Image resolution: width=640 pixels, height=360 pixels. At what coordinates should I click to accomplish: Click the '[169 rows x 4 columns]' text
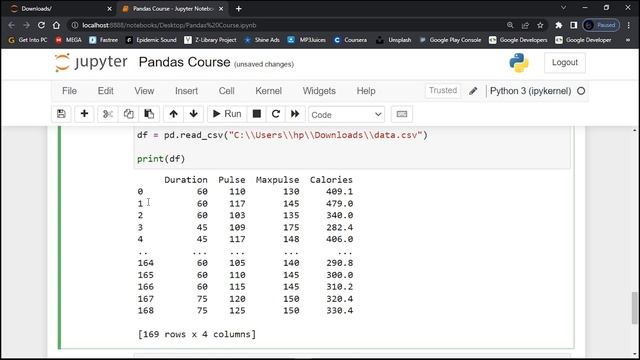197,334
